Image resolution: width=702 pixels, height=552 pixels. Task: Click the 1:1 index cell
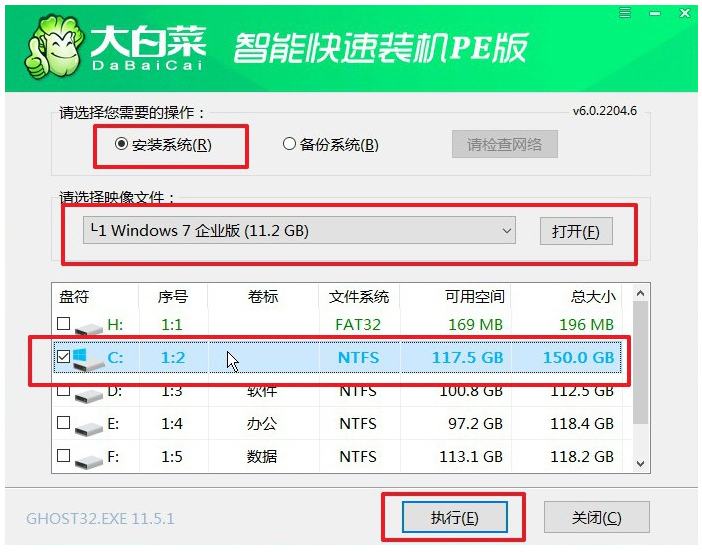[x=172, y=325]
